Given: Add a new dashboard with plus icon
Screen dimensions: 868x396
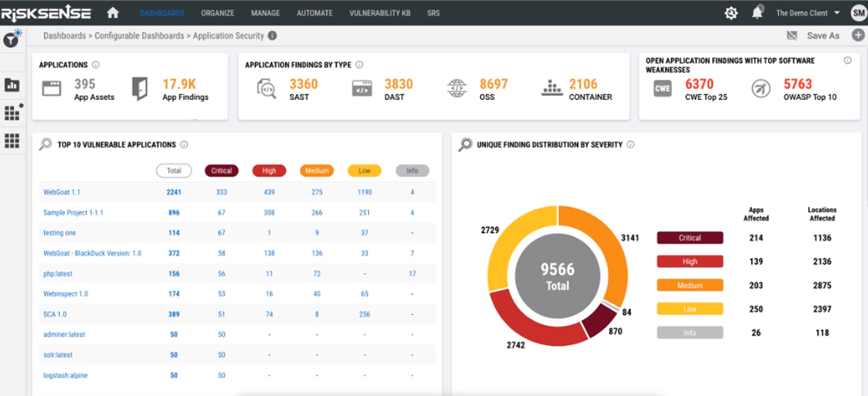Looking at the screenshot, I should (x=859, y=35).
